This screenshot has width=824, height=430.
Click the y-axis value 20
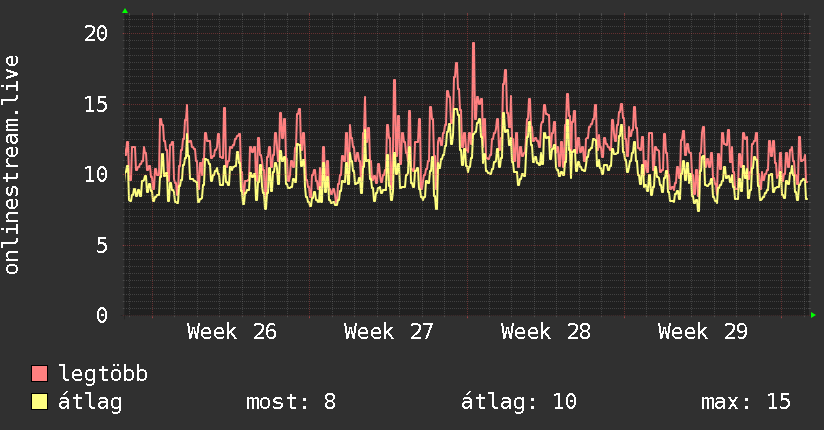coord(96,34)
